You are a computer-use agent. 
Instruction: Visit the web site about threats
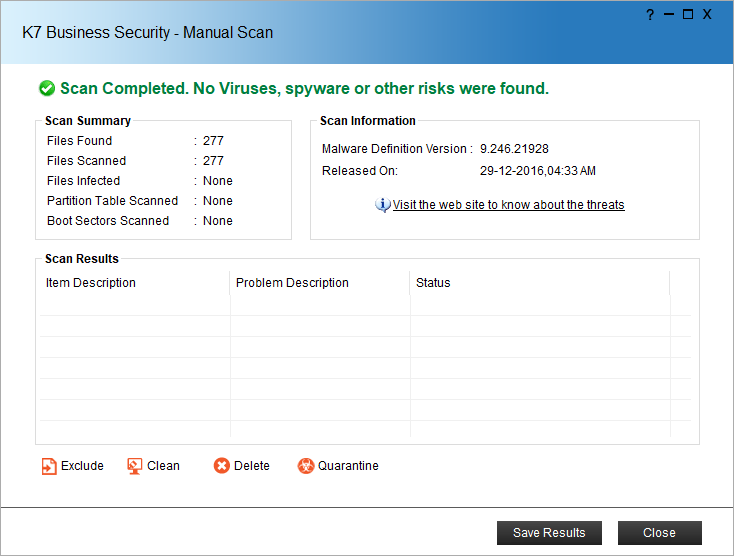[508, 205]
